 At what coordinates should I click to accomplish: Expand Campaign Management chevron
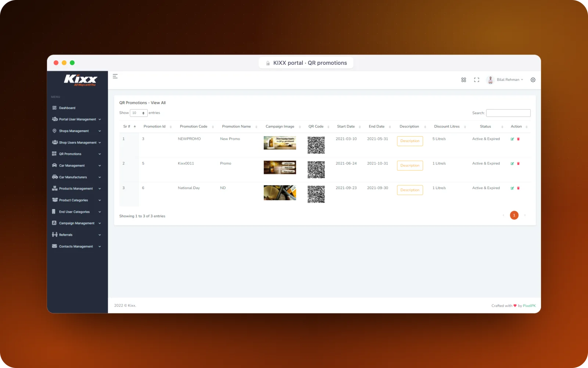click(100, 223)
